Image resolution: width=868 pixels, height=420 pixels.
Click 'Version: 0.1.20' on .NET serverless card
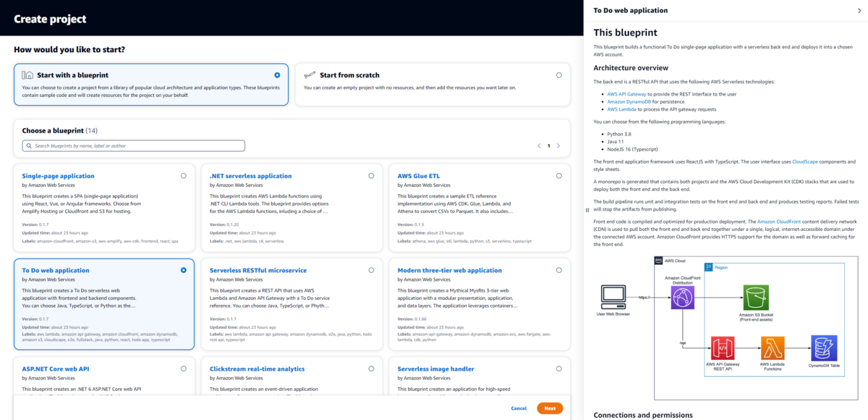pos(224,224)
